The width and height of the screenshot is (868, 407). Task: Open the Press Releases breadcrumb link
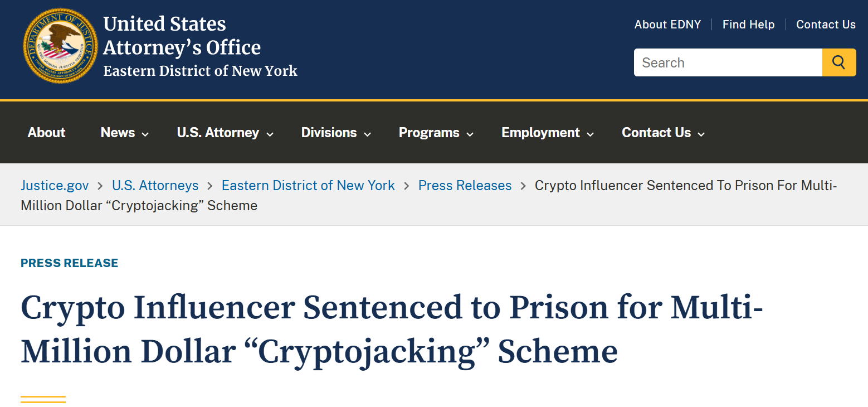point(465,186)
